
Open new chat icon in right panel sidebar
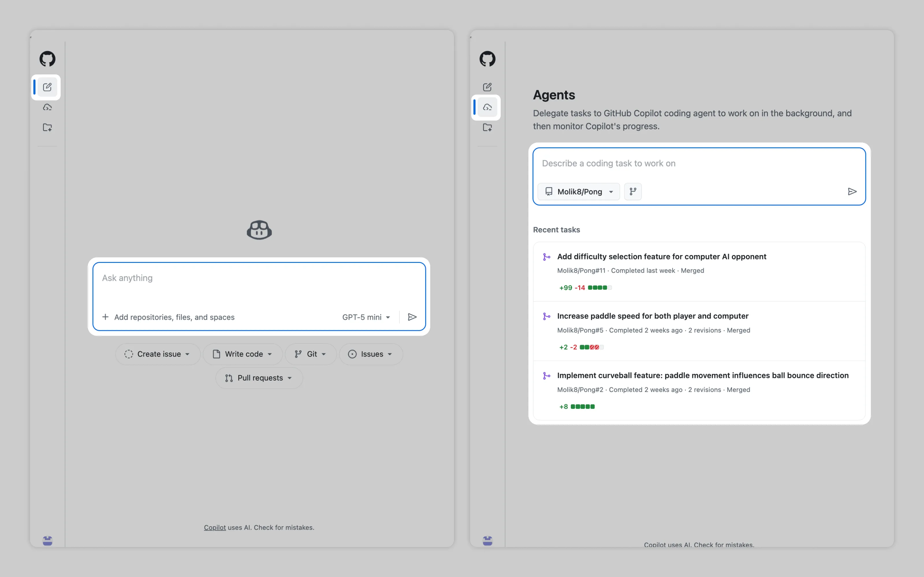(487, 87)
